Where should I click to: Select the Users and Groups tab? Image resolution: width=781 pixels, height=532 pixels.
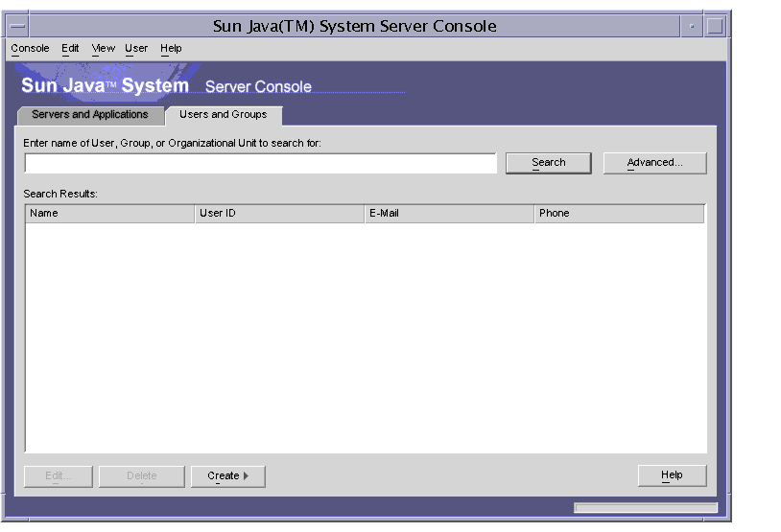(x=224, y=114)
